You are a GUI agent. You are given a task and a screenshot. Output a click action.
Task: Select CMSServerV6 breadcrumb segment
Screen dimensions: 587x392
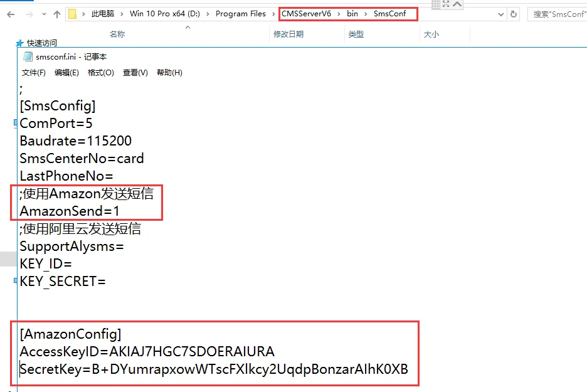pyautogui.click(x=306, y=14)
